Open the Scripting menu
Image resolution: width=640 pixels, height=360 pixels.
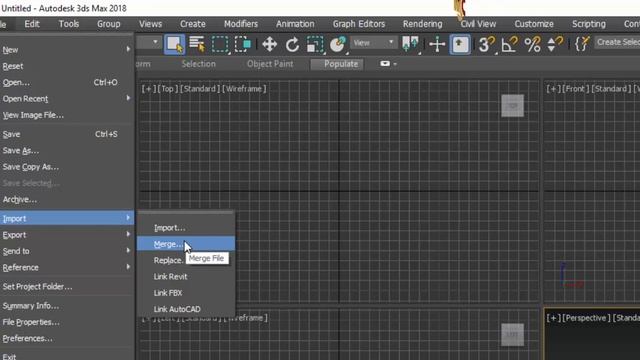click(x=589, y=24)
